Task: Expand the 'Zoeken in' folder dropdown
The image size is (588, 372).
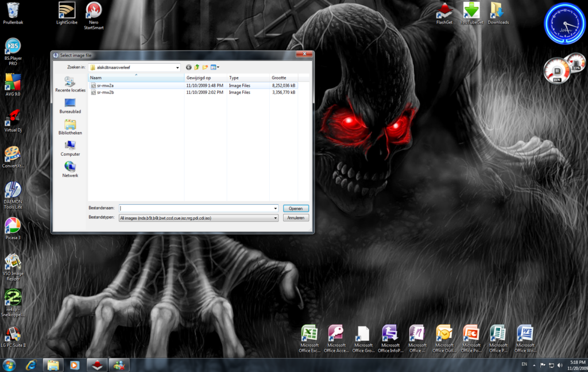Action: [x=177, y=68]
